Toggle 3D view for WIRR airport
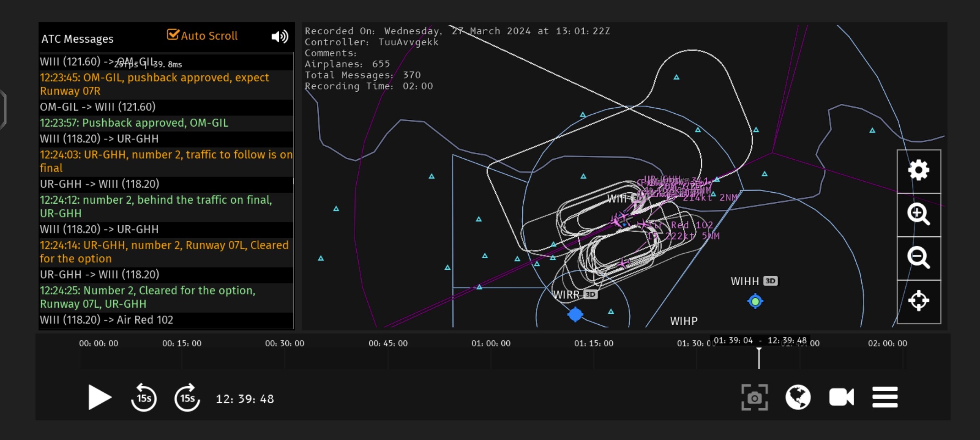 click(590, 295)
